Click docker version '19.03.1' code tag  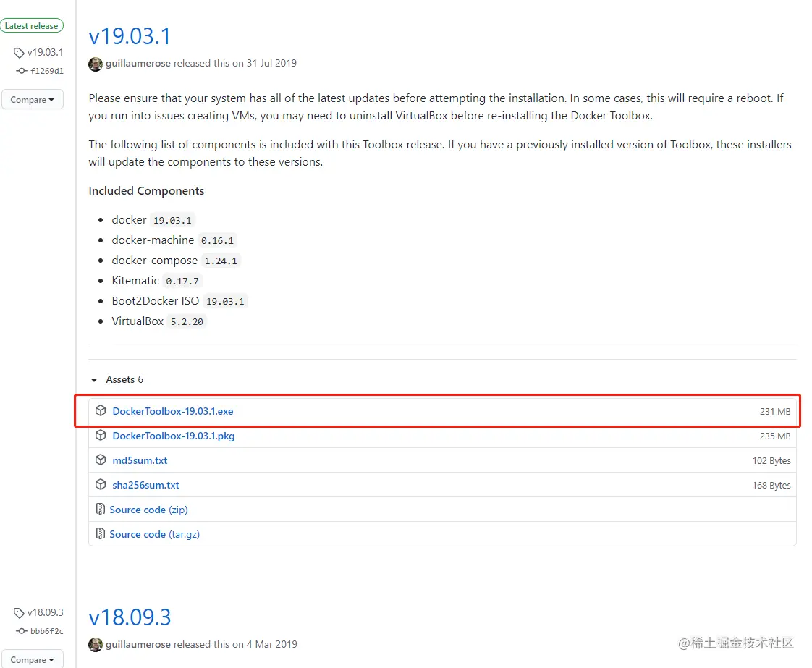172,220
